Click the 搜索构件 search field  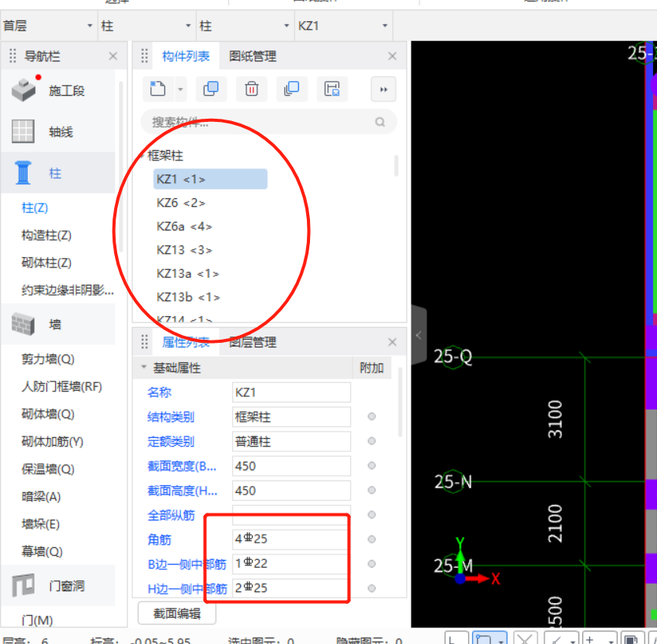pos(268,122)
